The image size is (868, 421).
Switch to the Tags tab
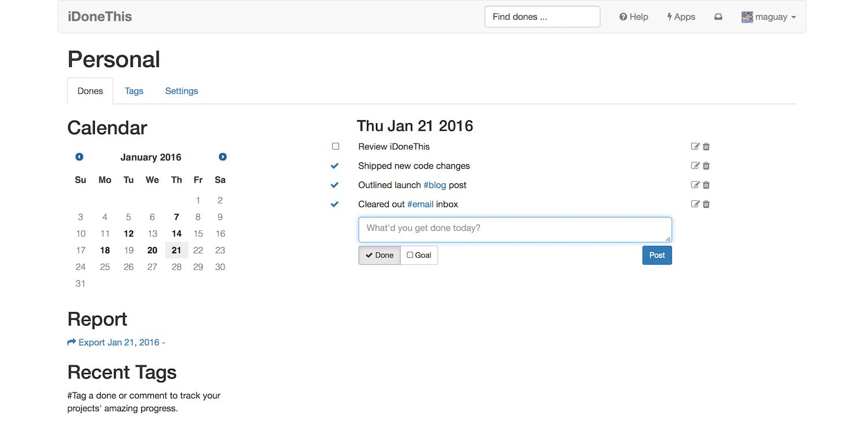click(x=134, y=91)
